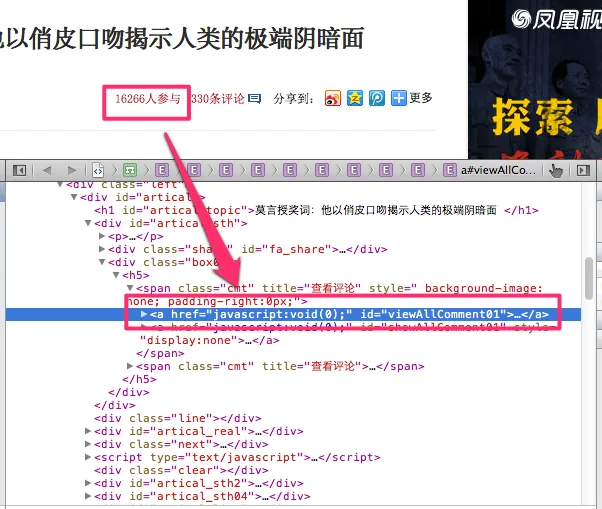Click the comment bubble icon
Viewport: 602px width, 509px height.
254,99
